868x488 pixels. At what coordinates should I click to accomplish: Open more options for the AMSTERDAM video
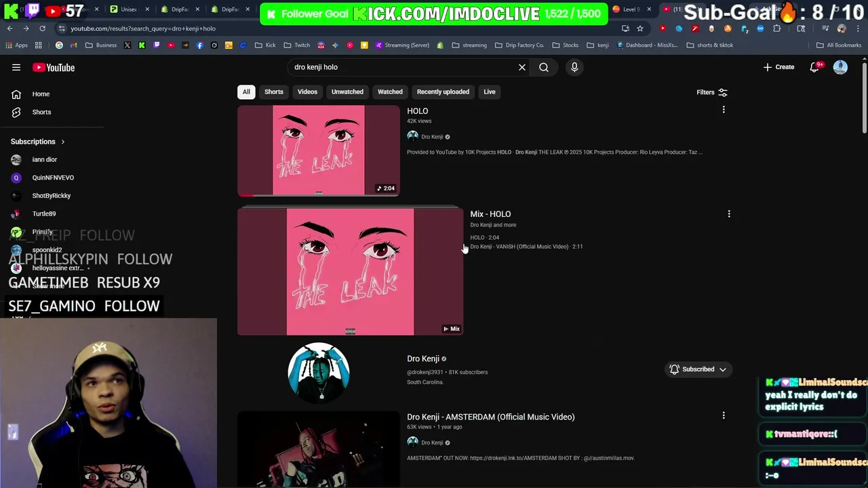click(724, 415)
